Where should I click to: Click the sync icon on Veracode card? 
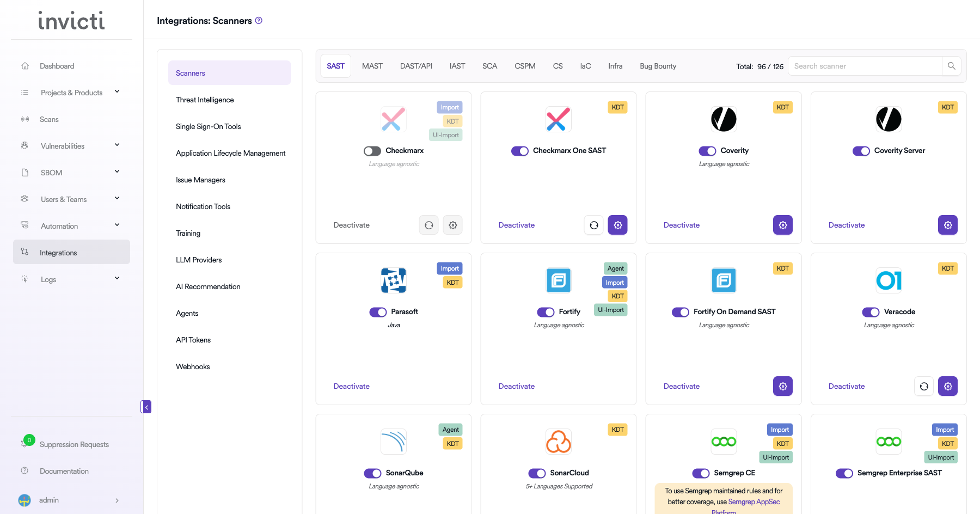(x=923, y=386)
